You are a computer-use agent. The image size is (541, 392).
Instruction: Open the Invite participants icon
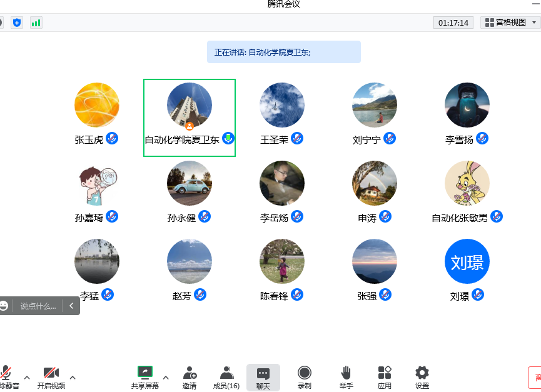(x=189, y=376)
